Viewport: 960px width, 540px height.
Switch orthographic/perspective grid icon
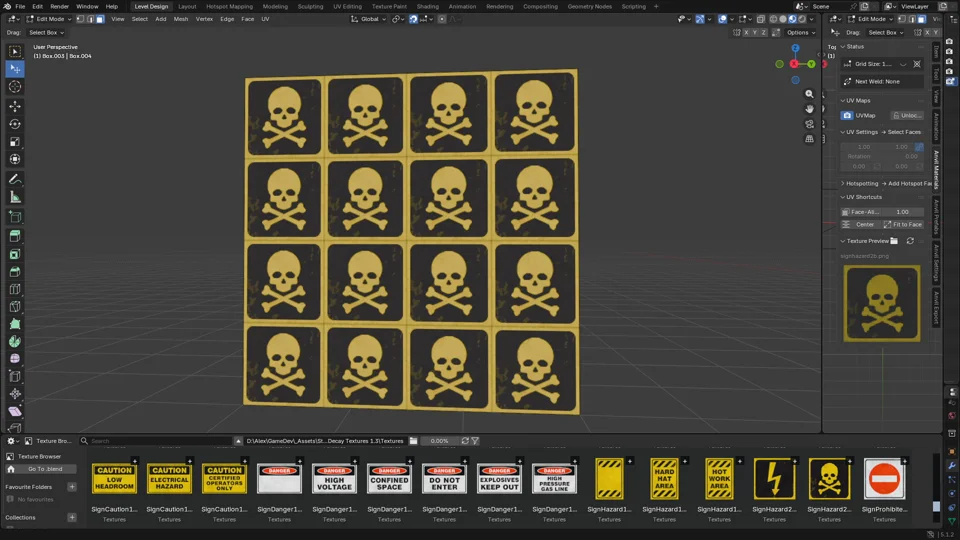coord(809,139)
